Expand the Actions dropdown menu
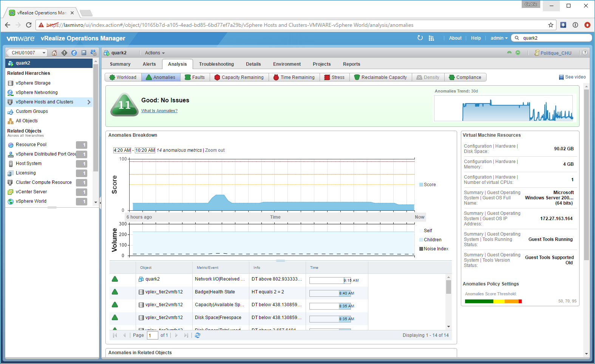Screen dimensions: 595x364 click(155, 53)
